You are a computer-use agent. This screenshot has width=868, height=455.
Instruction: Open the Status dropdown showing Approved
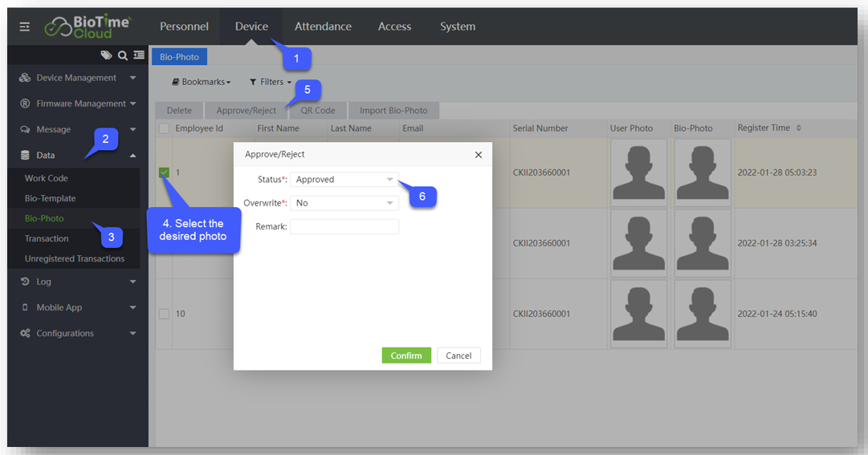(344, 180)
